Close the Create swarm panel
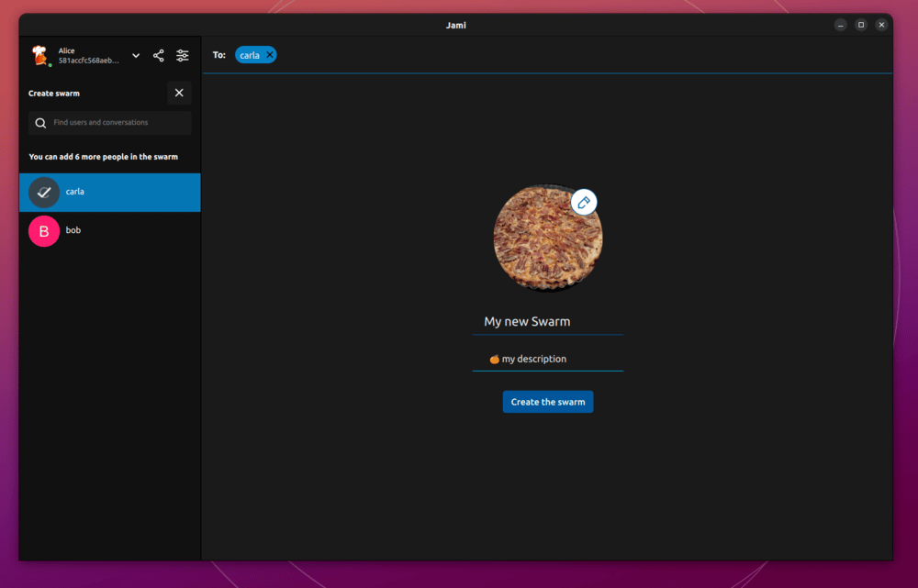 [x=179, y=93]
